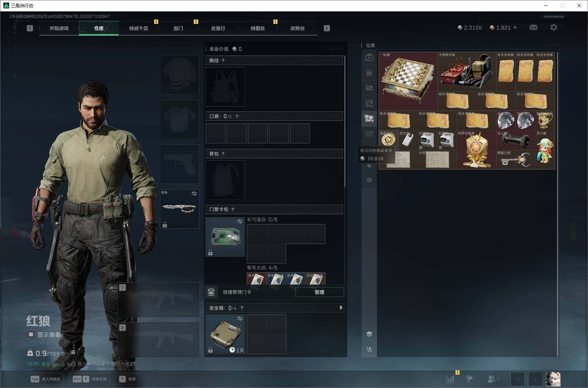Click the warehouse sort icon at sidebar bottom
The height and width of the screenshot is (388, 588).
click(x=369, y=349)
